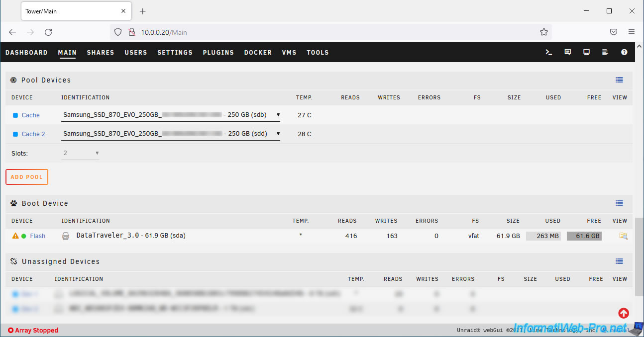Open the terminal icon in header
This screenshot has width=644, height=337.
click(548, 52)
